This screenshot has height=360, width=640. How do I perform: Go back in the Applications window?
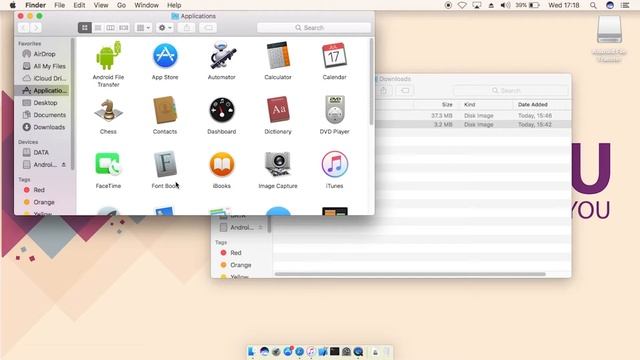[23, 28]
